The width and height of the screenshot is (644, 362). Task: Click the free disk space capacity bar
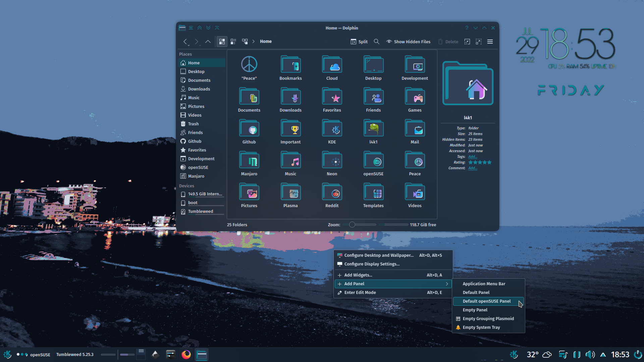tap(394, 225)
